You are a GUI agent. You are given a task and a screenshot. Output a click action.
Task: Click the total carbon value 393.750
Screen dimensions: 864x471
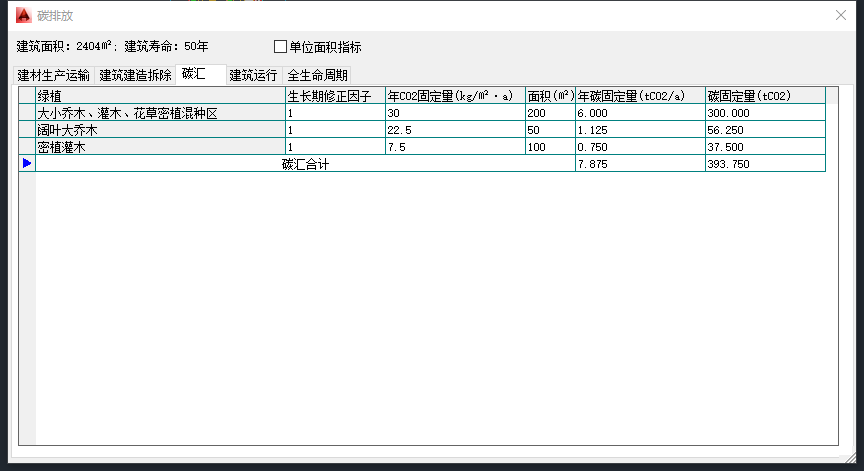764,164
